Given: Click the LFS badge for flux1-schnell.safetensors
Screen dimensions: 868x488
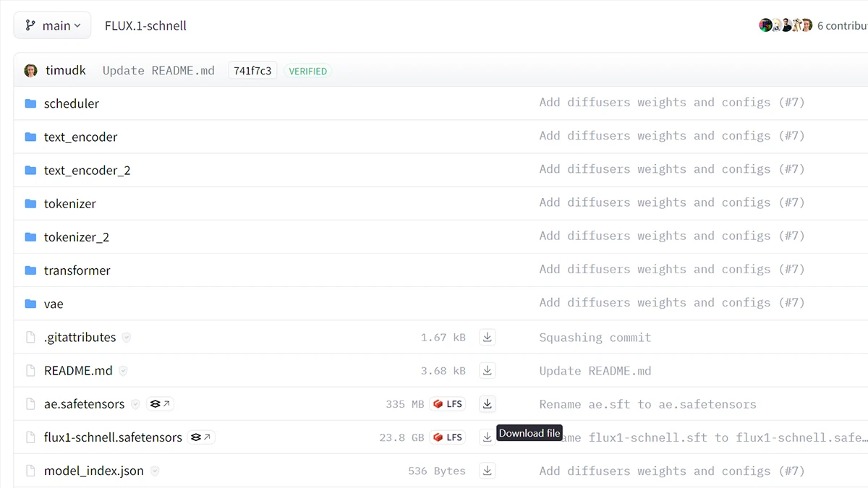Looking at the screenshot, I should [x=448, y=437].
